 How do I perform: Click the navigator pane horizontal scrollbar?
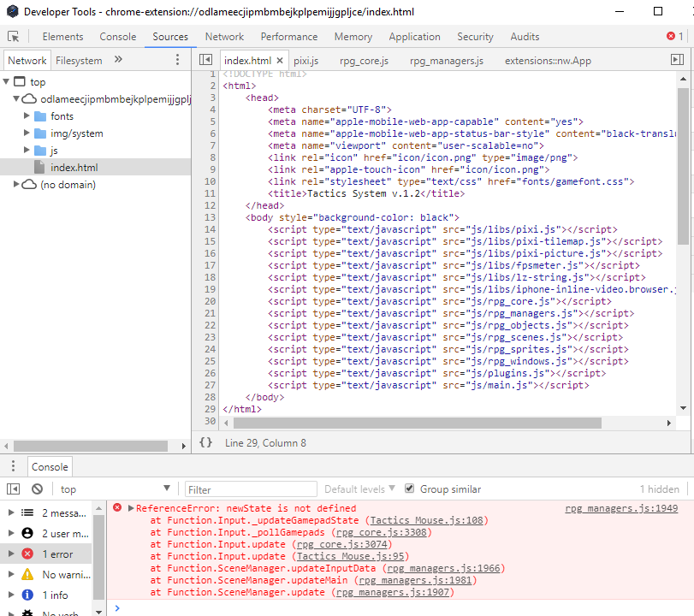(91, 446)
